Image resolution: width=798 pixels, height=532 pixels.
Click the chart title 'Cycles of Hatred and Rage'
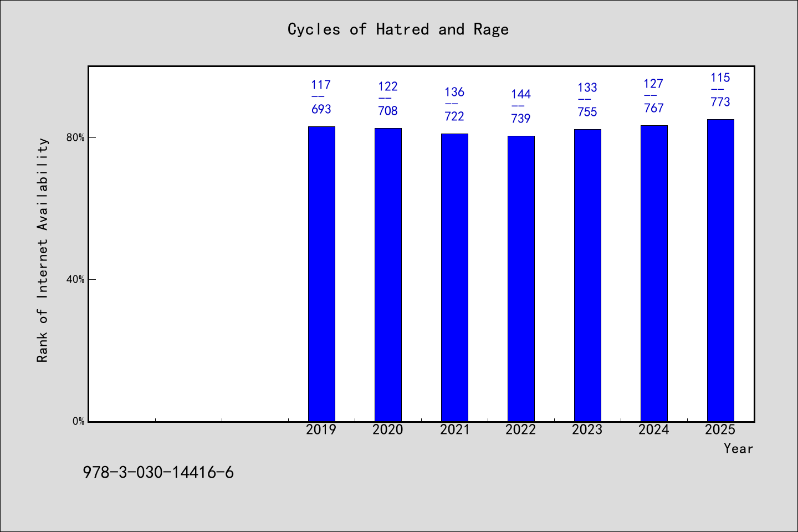coord(398,29)
